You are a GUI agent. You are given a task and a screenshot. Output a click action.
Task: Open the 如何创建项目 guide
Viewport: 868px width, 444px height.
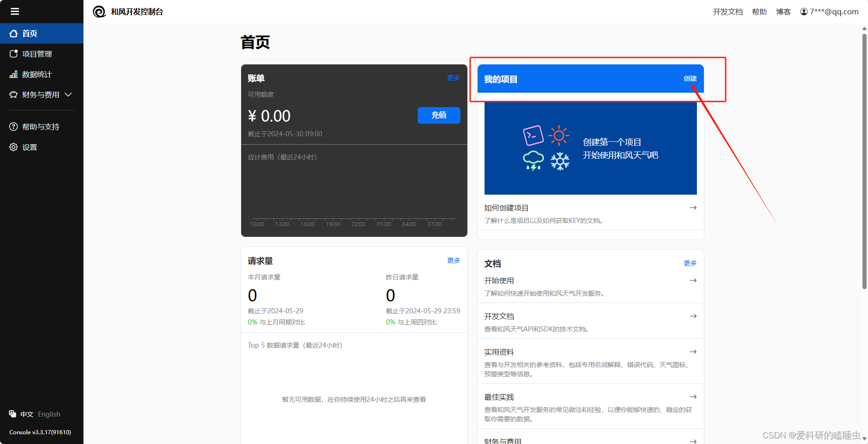[x=590, y=214]
